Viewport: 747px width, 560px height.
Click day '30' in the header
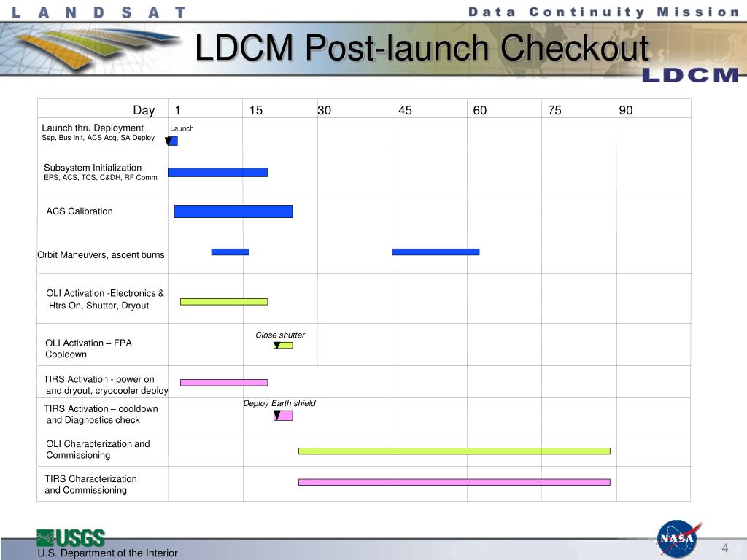point(324,111)
